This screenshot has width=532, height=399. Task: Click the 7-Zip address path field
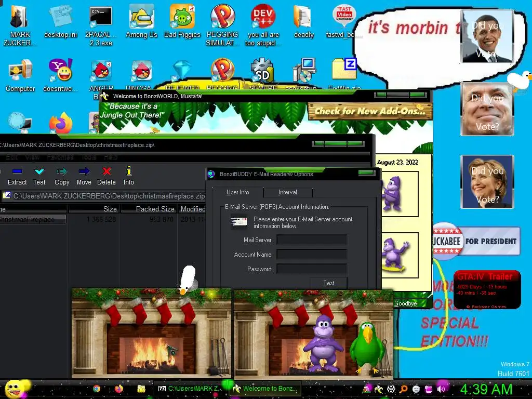click(x=103, y=196)
